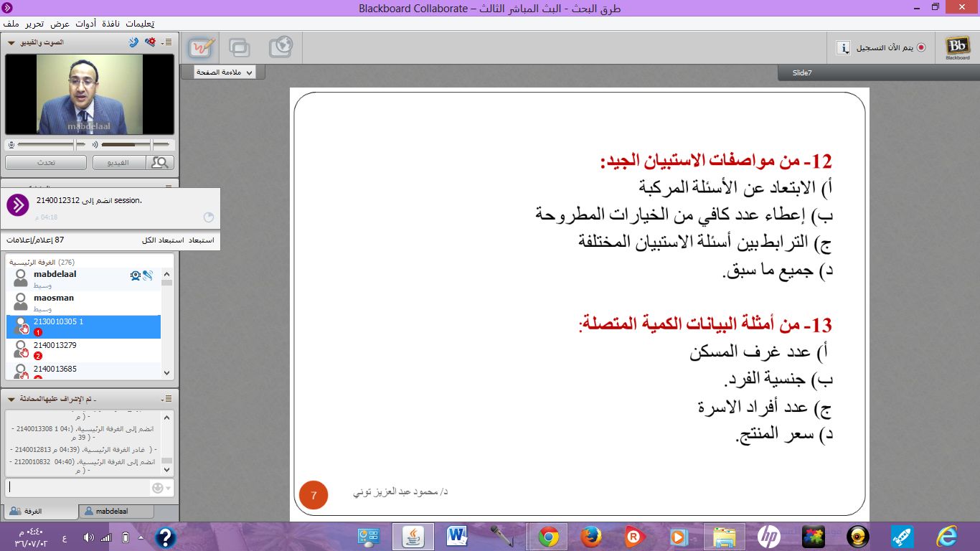Screen dimensions: 980x551
Task: Switch to the الغرفة chat tab
Action: pos(39,512)
